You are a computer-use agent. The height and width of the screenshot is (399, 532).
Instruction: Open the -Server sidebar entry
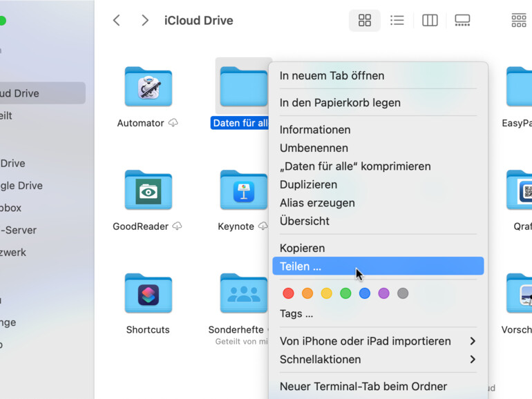tap(41, 230)
